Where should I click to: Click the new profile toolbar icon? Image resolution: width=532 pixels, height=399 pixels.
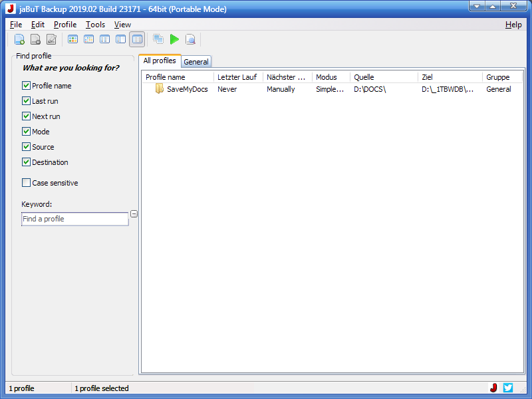click(x=19, y=39)
